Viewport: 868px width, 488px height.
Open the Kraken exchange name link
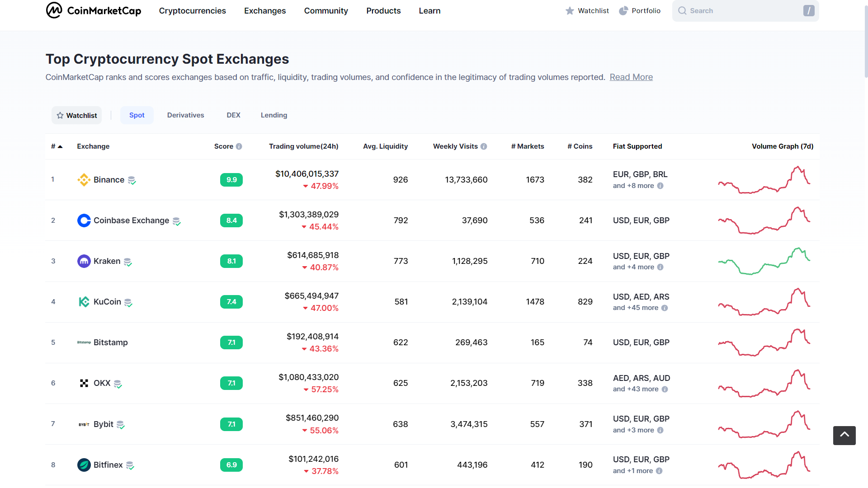(107, 261)
